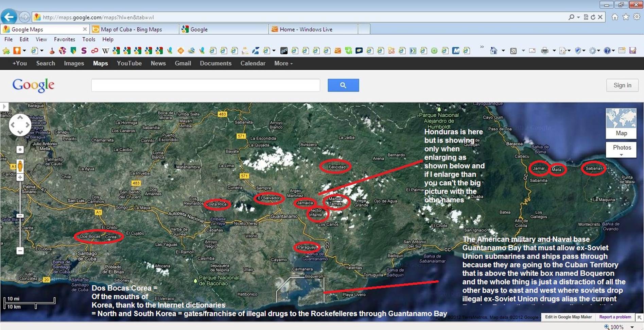Open the Favorites menu
644x330 pixels.
[65, 39]
